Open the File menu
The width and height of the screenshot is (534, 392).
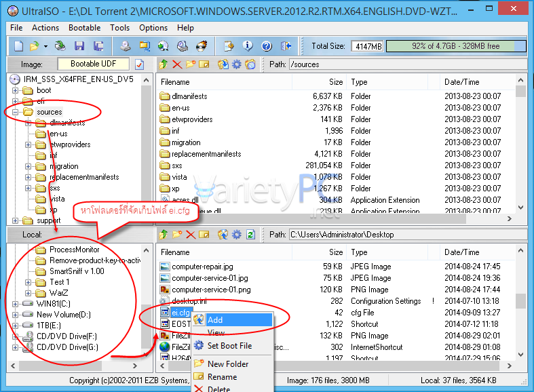point(16,28)
